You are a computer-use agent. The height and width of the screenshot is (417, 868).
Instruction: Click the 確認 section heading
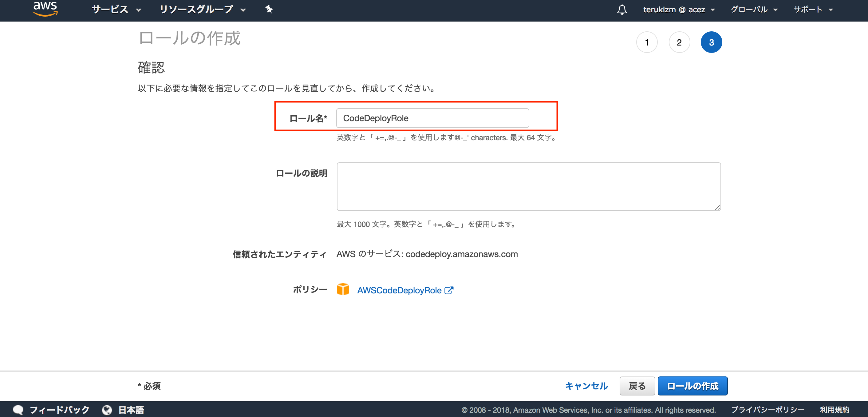(151, 67)
